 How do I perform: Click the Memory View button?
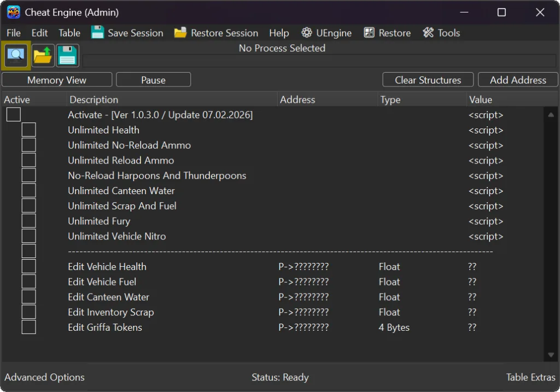click(57, 80)
